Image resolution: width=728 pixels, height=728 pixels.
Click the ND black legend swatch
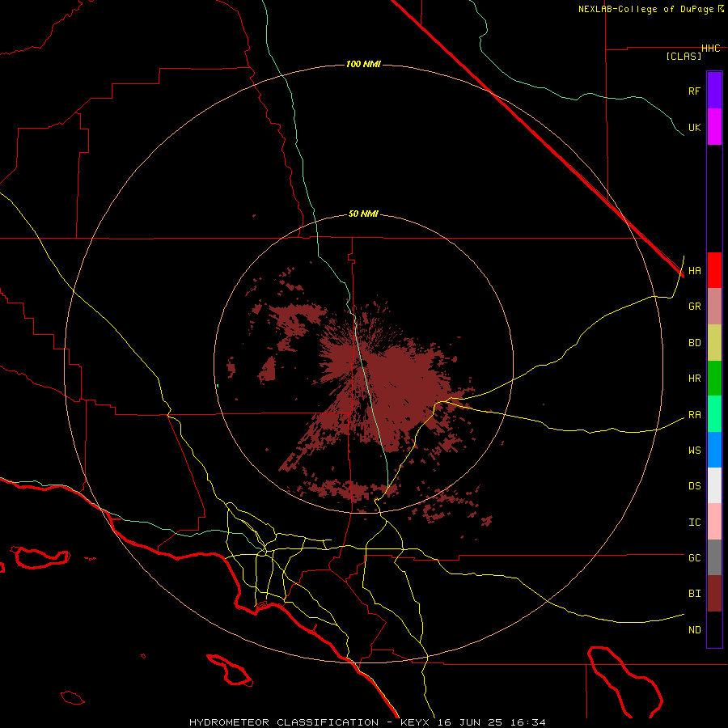coord(714,629)
